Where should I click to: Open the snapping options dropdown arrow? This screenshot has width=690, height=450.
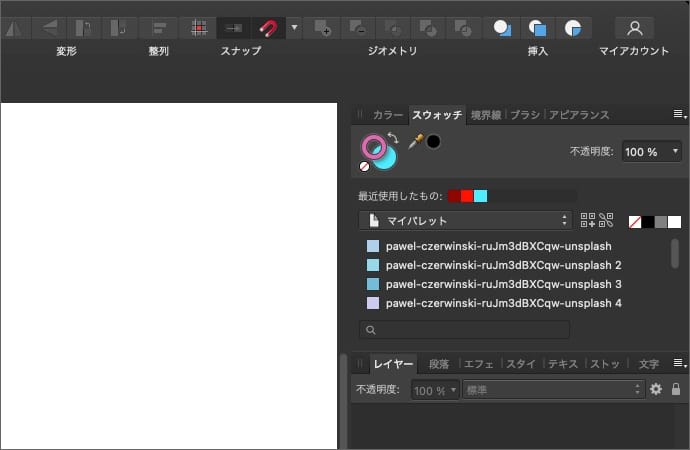294,28
